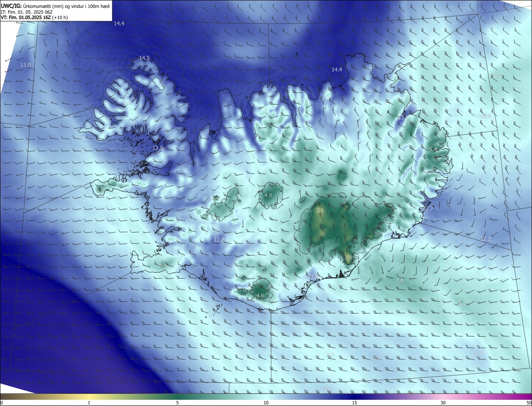Select the 14.5 value above the Westfjords
This screenshot has width=532, height=406.
(144, 58)
